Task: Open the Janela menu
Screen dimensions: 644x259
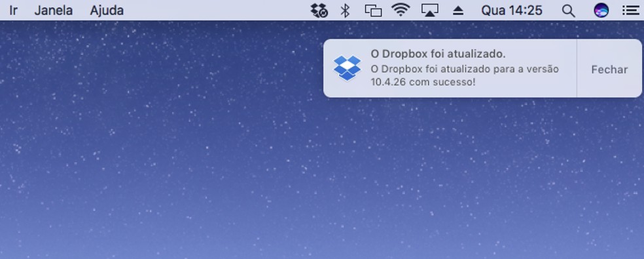Action: 54,10
